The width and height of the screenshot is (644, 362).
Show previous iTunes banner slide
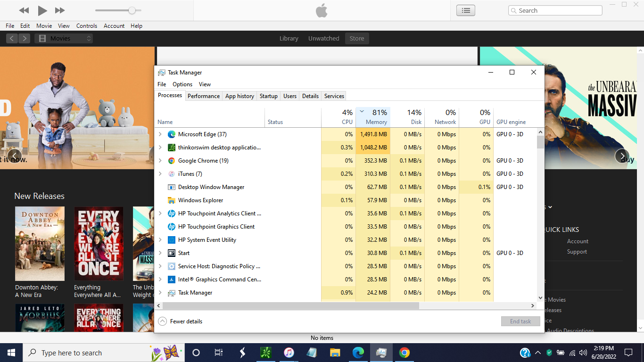(15, 156)
